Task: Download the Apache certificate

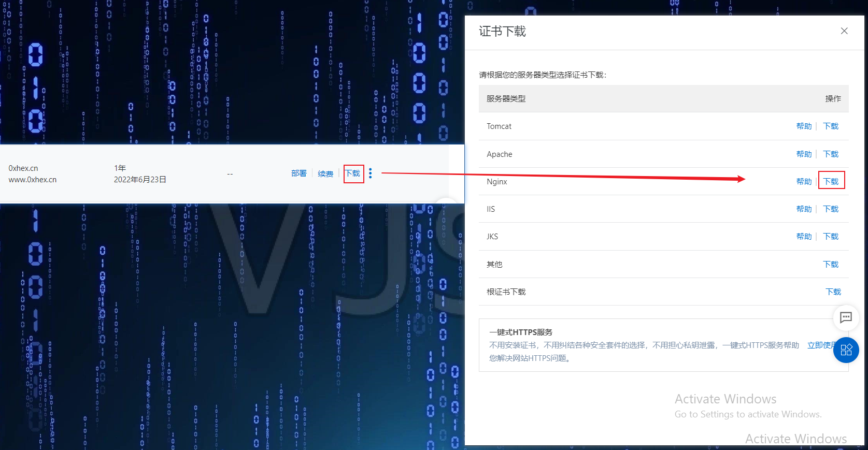Action: tap(831, 154)
